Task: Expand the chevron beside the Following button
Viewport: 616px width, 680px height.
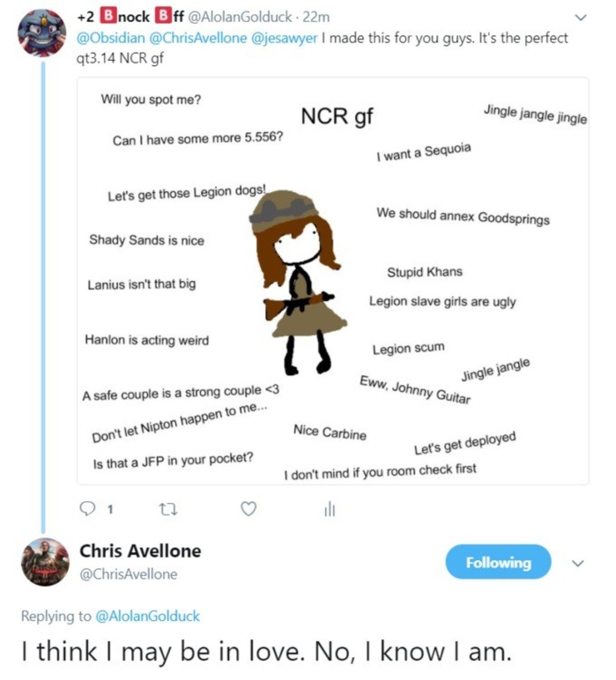Action: pyautogui.click(x=578, y=563)
